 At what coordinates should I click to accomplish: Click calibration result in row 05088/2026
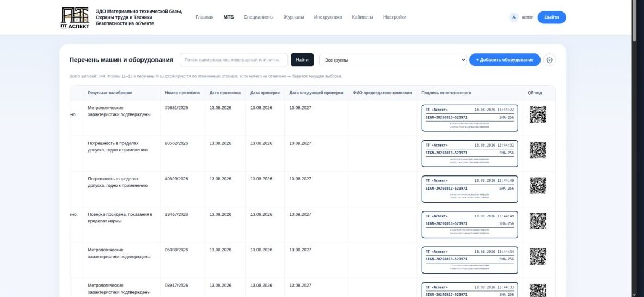click(x=119, y=253)
